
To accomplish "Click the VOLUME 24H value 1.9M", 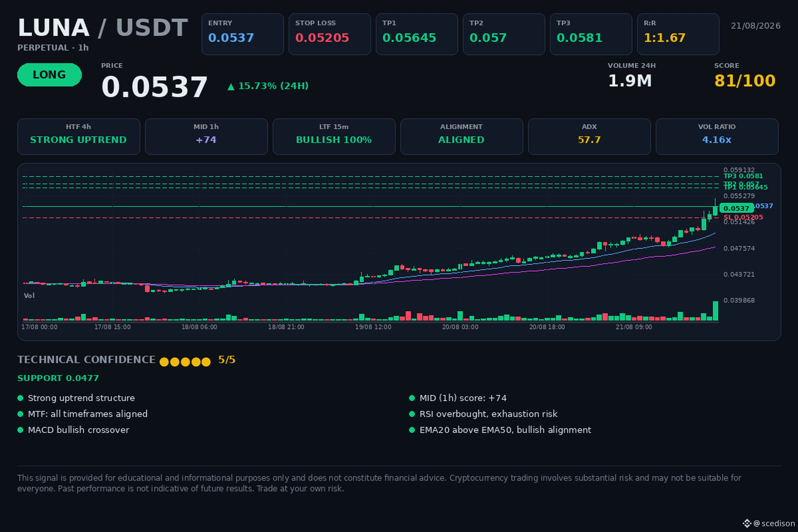I will [630, 81].
